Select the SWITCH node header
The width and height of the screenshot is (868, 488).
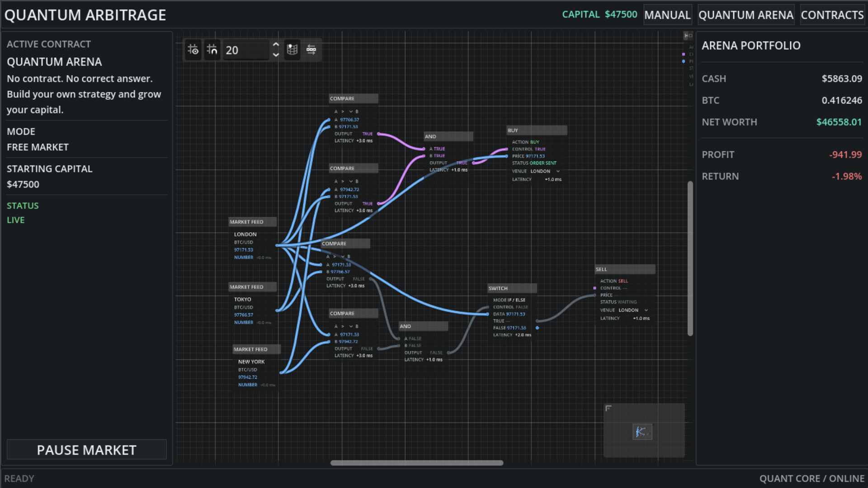[x=512, y=288]
